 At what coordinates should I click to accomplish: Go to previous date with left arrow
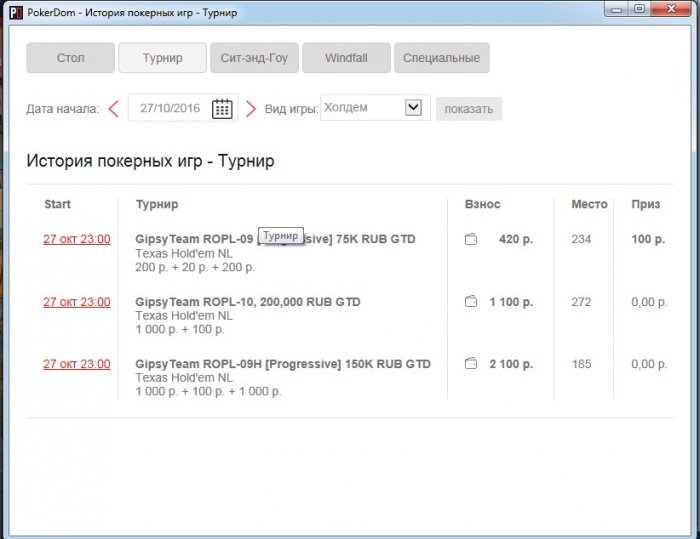tap(114, 109)
